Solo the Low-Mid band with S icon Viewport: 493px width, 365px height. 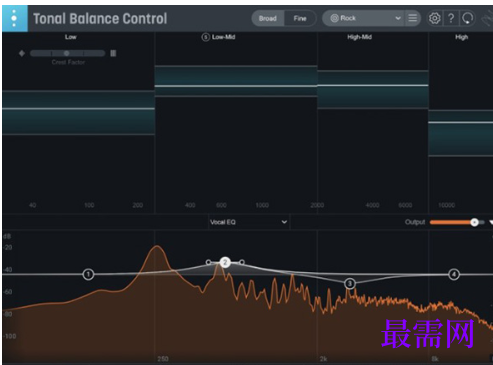(206, 37)
